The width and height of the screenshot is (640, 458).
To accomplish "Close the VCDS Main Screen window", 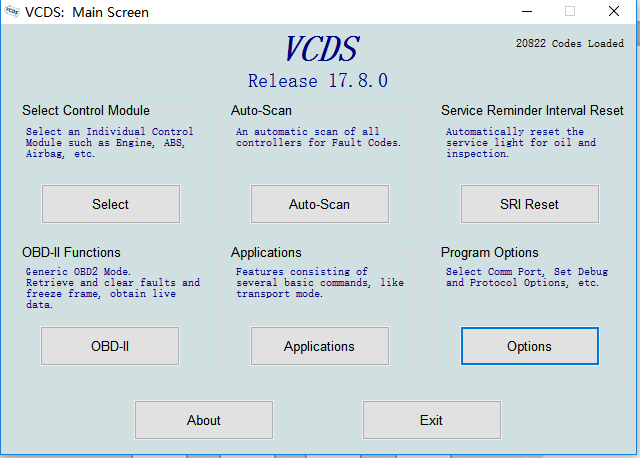I will coord(613,11).
